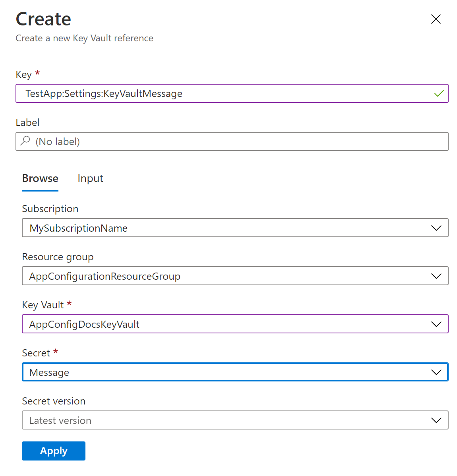Select the Browse tab
This screenshot has height=476, width=457.
click(x=40, y=178)
